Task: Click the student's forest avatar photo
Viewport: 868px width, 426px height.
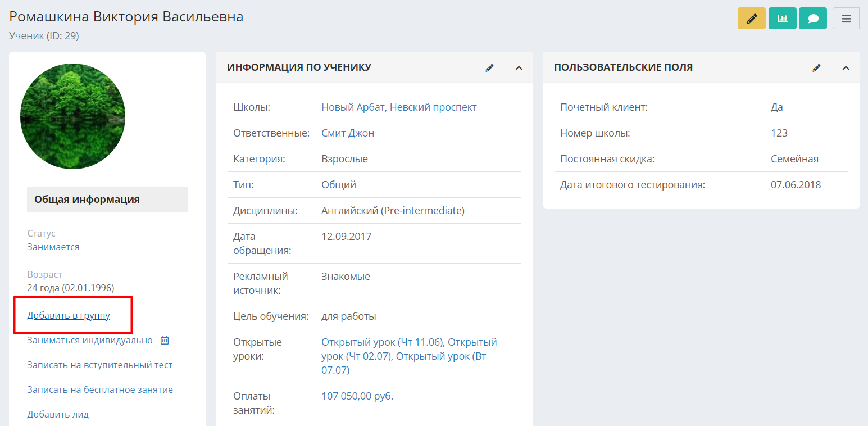Action: pyautogui.click(x=72, y=116)
